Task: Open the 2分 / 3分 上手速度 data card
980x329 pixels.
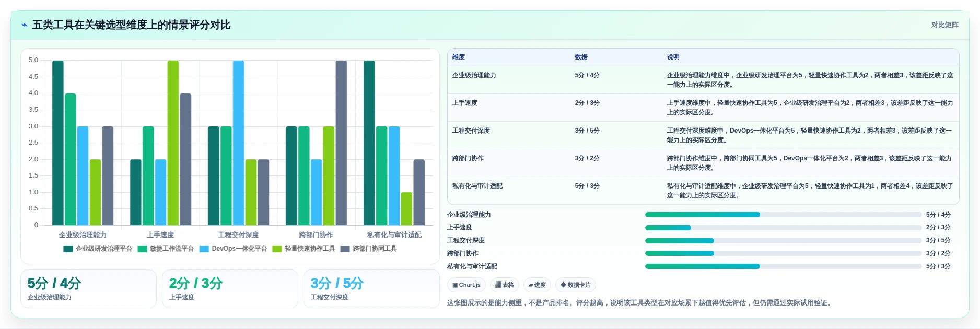Action: (x=230, y=289)
